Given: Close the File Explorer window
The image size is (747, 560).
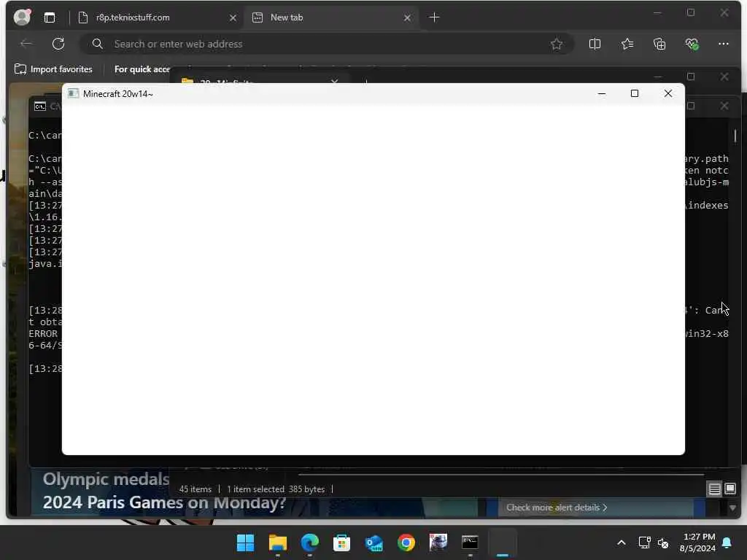Looking at the screenshot, I should point(724,77).
